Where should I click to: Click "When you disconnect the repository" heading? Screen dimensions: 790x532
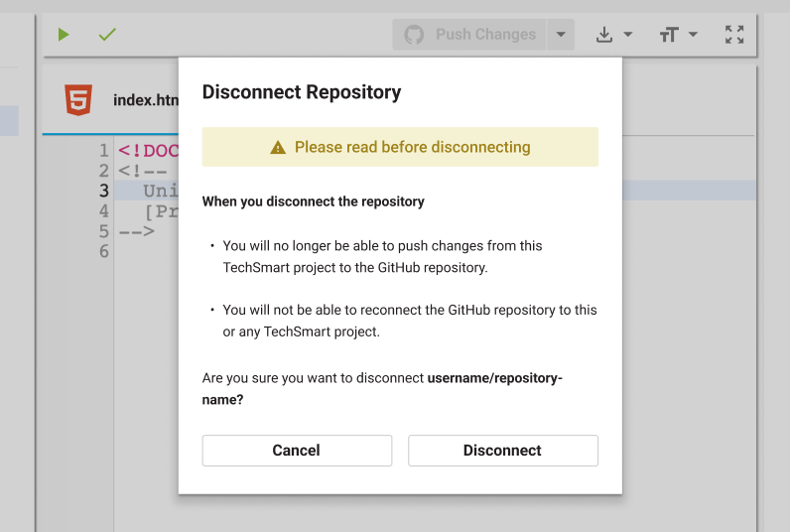(313, 201)
